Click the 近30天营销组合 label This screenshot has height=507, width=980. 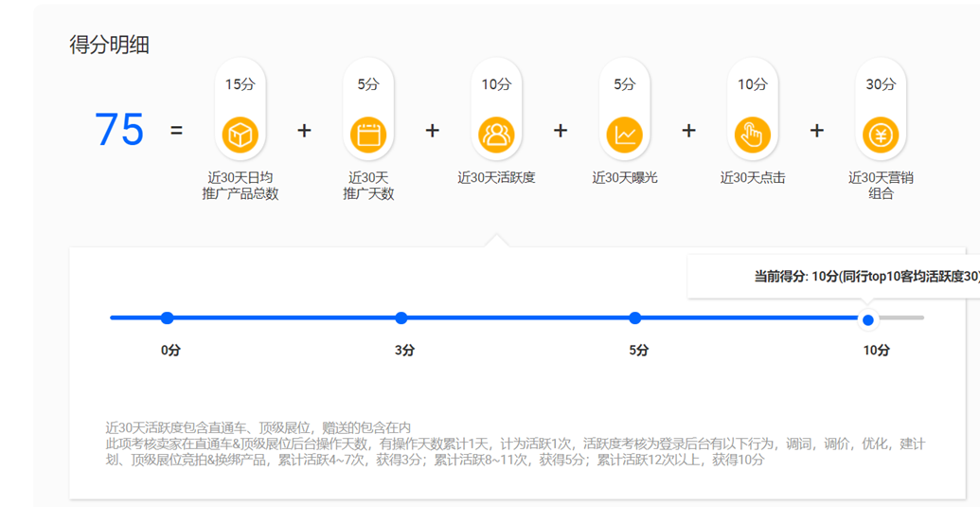click(881, 186)
